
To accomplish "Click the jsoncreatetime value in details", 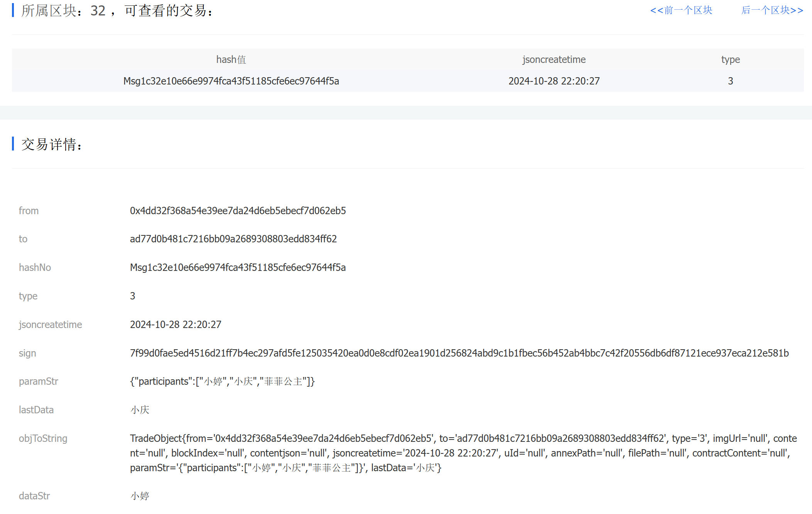I will click(176, 325).
